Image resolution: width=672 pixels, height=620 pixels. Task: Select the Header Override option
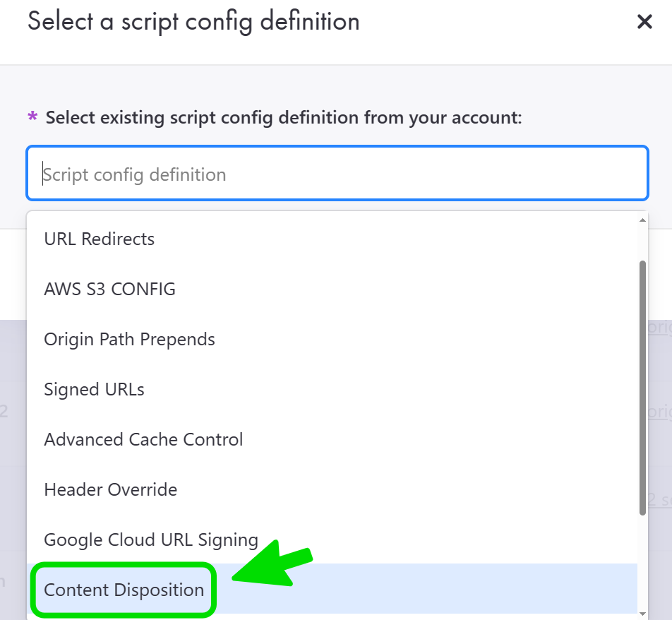[x=110, y=489]
